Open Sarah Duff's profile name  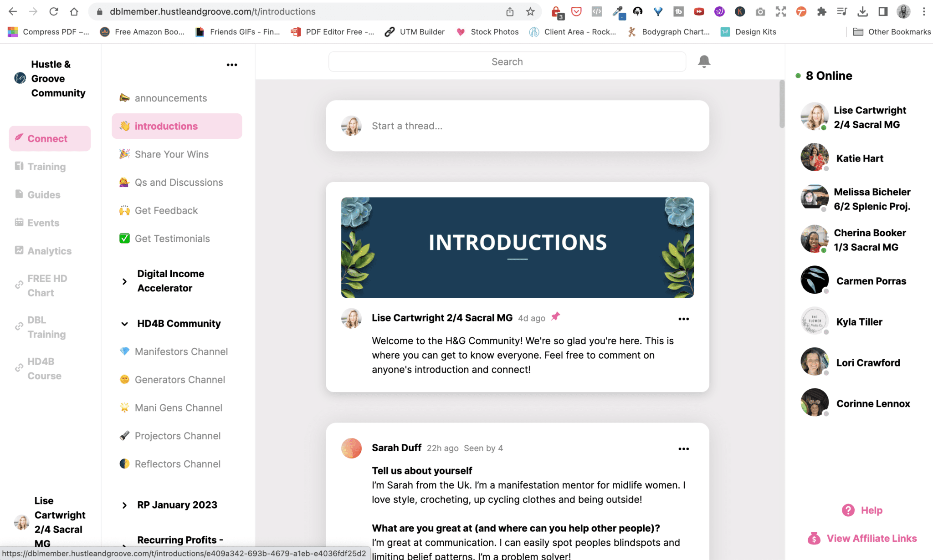pos(396,448)
